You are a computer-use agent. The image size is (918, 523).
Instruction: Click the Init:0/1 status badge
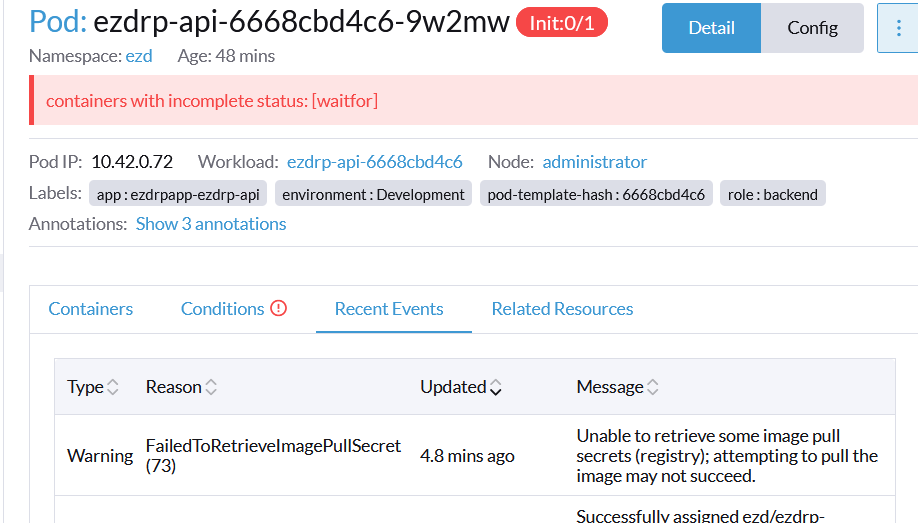pos(561,23)
